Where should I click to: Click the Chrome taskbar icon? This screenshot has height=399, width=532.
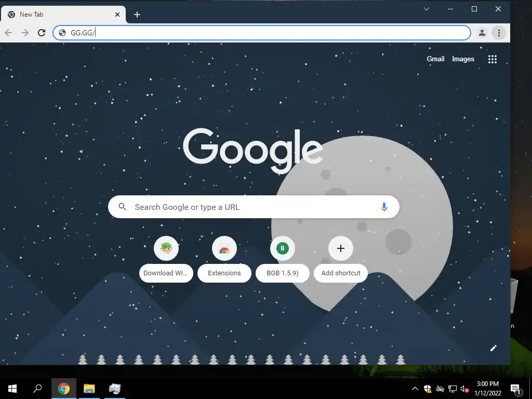pyautogui.click(x=64, y=389)
